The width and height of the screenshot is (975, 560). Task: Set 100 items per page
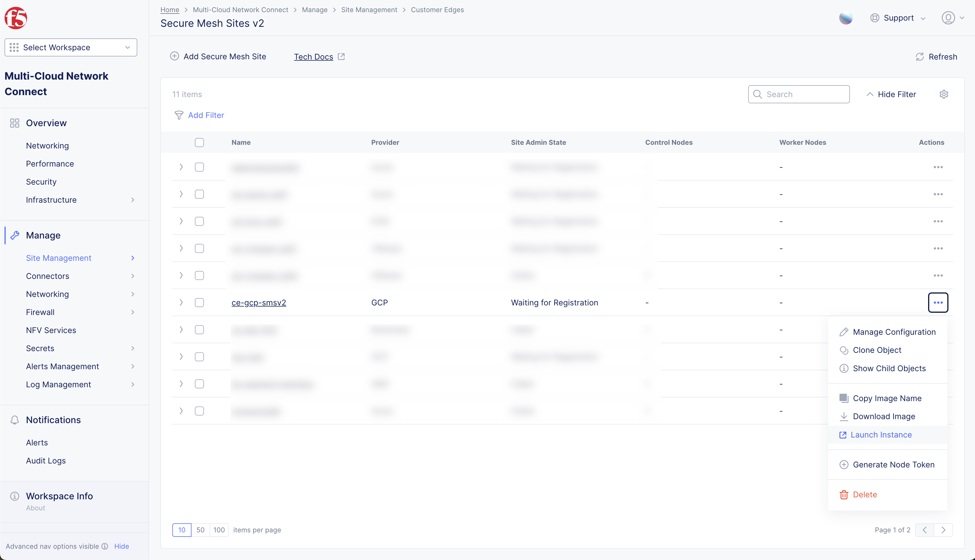pyautogui.click(x=219, y=530)
